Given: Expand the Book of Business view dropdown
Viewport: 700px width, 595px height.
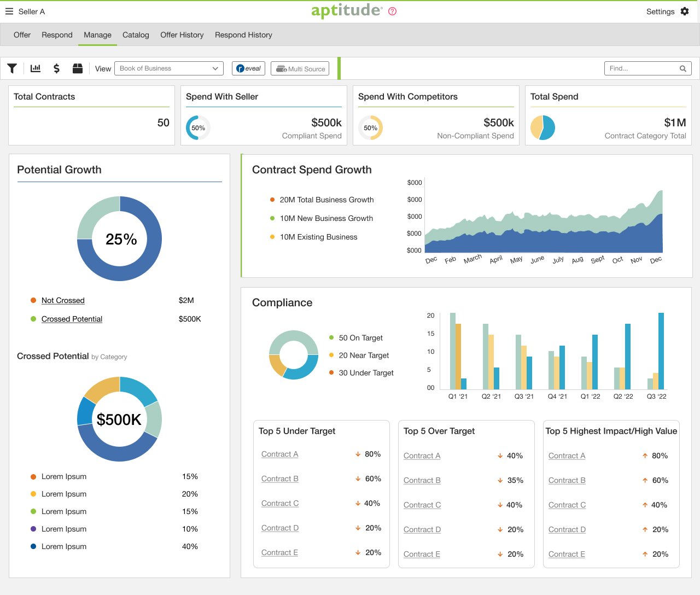Looking at the screenshot, I should pos(169,68).
